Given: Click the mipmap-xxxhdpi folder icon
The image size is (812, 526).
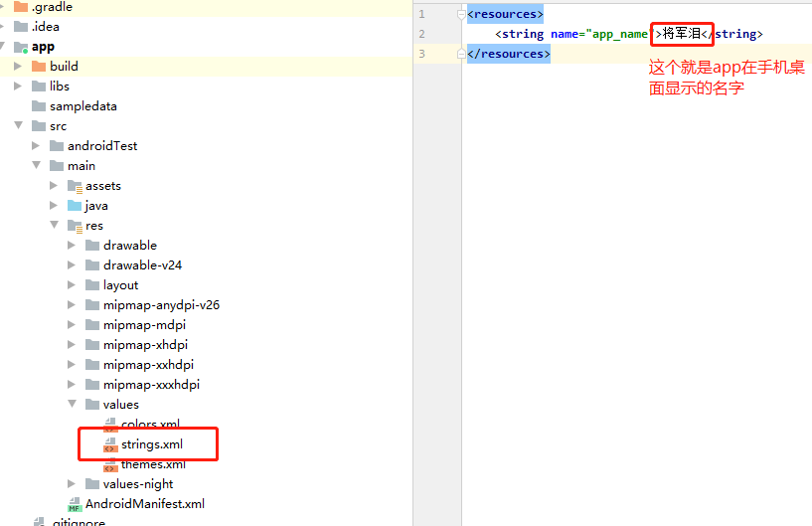Looking at the screenshot, I should (92, 385).
